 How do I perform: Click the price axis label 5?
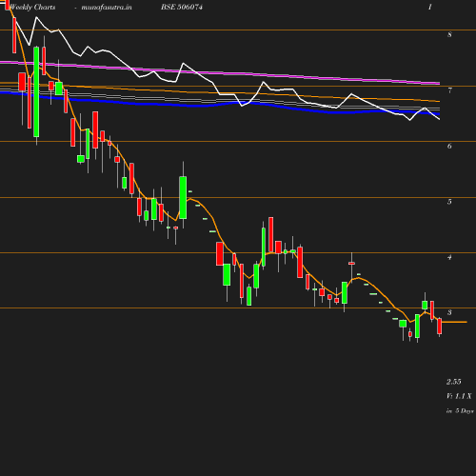[x=449, y=202]
